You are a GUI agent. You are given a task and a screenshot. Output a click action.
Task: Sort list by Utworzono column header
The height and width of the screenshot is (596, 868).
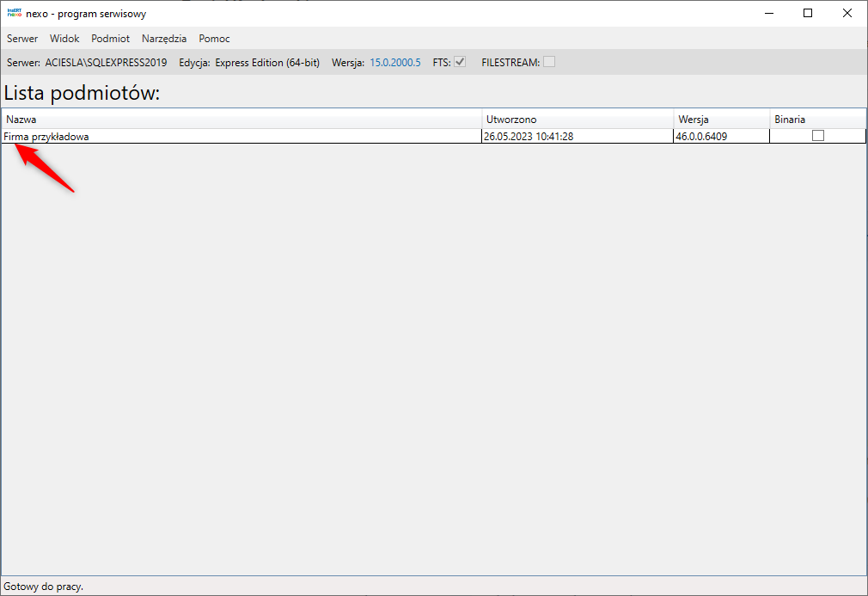tap(578, 119)
